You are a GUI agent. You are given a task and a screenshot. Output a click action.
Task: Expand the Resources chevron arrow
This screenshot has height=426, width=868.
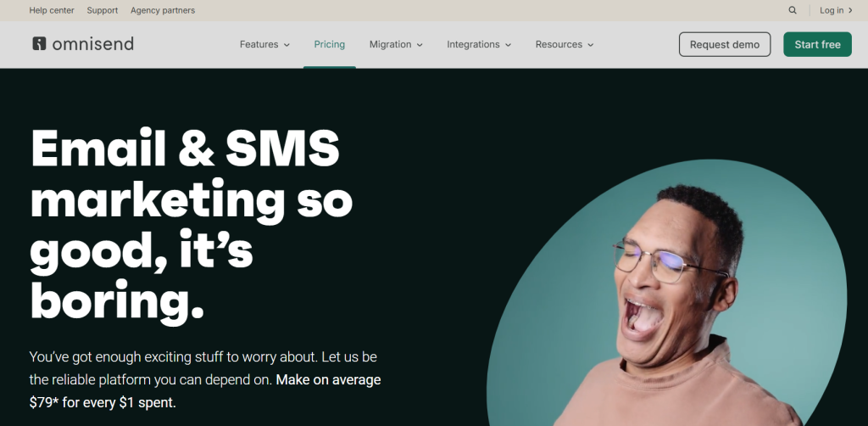tap(591, 45)
